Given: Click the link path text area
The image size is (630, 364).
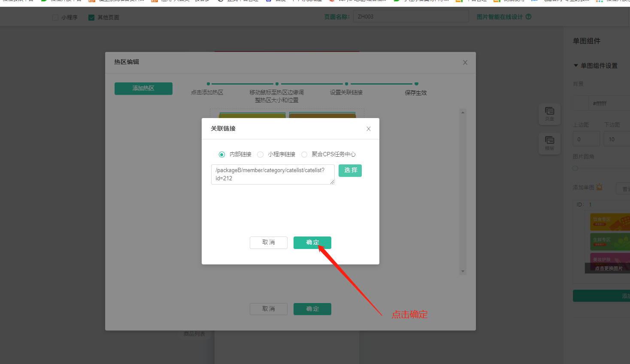Looking at the screenshot, I should [x=273, y=174].
